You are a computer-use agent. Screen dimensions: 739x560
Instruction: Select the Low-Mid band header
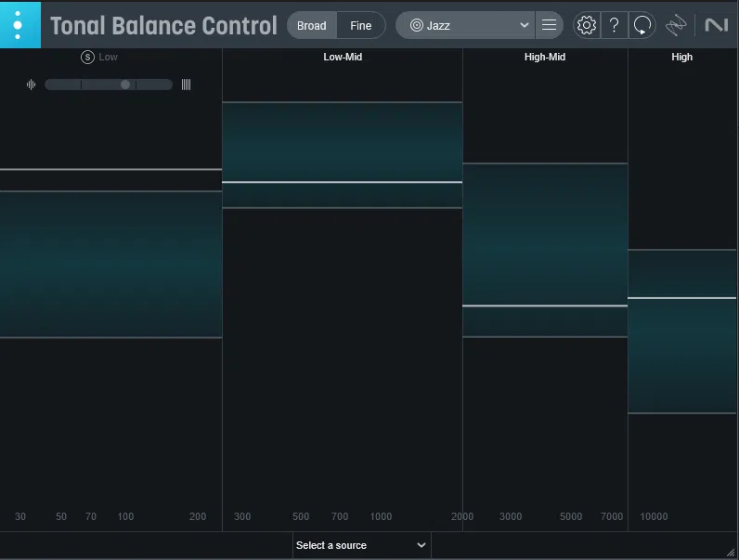(x=343, y=57)
